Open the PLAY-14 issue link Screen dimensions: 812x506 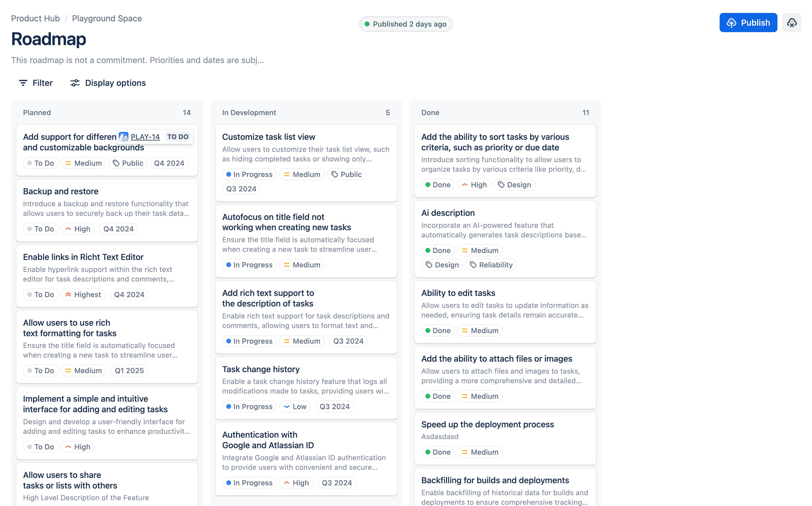coord(145,136)
